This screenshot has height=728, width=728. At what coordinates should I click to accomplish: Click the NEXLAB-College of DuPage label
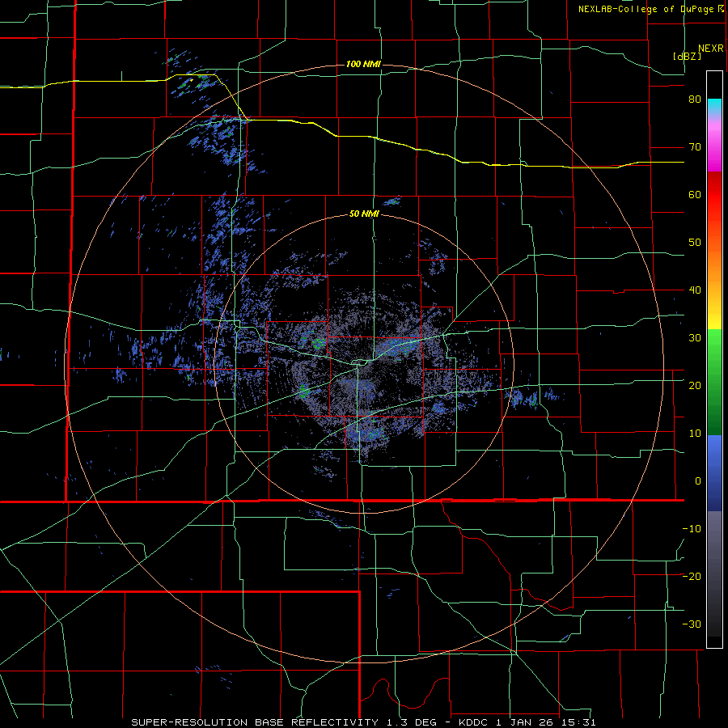[647, 9]
